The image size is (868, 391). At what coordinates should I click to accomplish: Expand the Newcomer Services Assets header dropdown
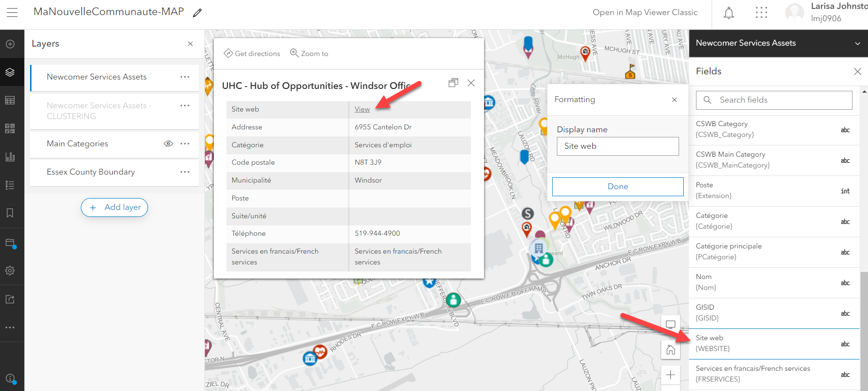coord(858,43)
